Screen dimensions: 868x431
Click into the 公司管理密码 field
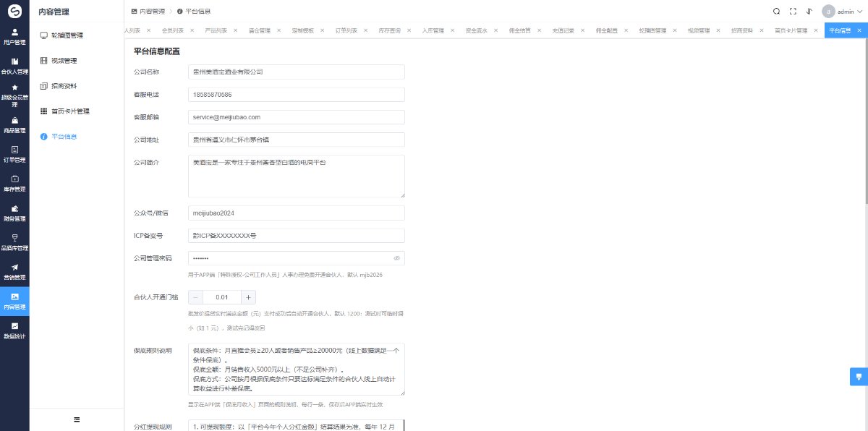296,258
